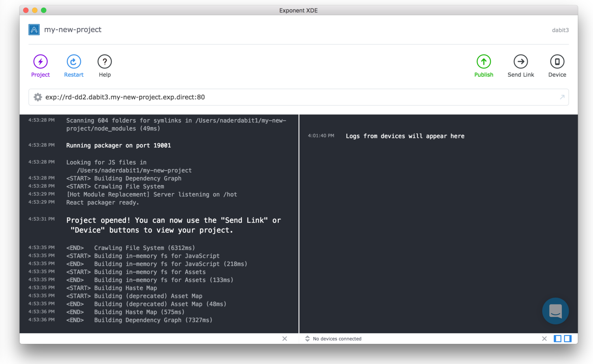The image size is (593, 364).
Task: Click 'Project opened!' log message
Action: click(x=174, y=225)
